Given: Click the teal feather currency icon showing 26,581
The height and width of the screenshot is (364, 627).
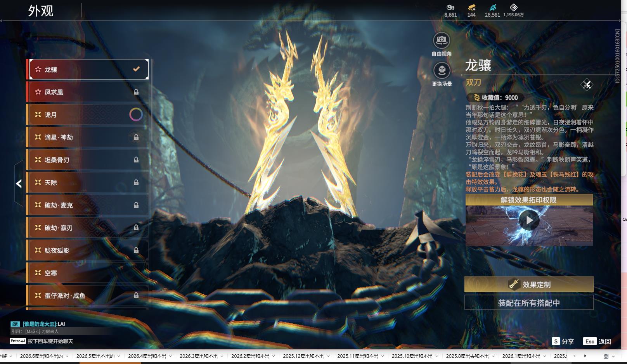Looking at the screenshot, I should pyautogui.click(x=492, y=7).
